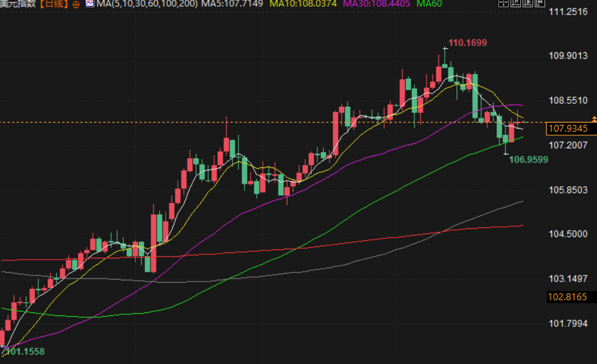
Task: Select the 日线 period label
Action: click(x=54, y=4)
